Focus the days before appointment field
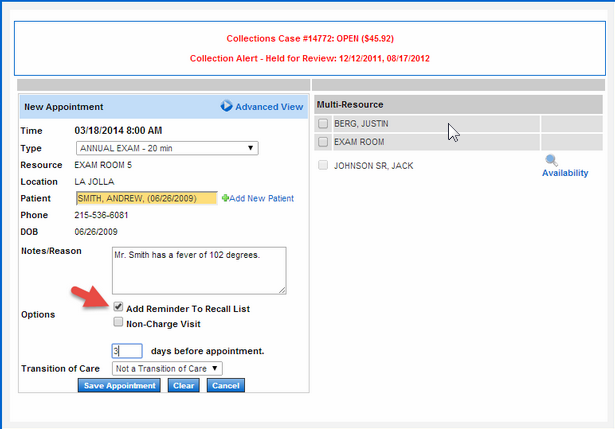 [x=127, y=351]
